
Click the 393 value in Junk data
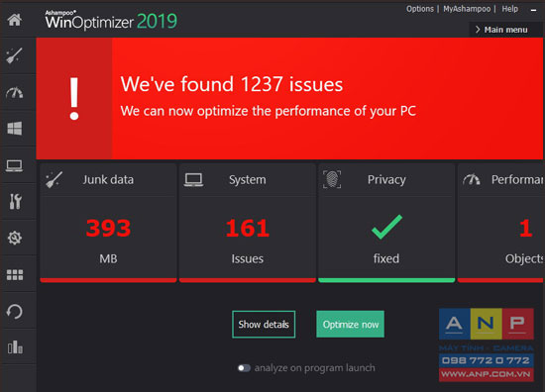coord(108,228)
